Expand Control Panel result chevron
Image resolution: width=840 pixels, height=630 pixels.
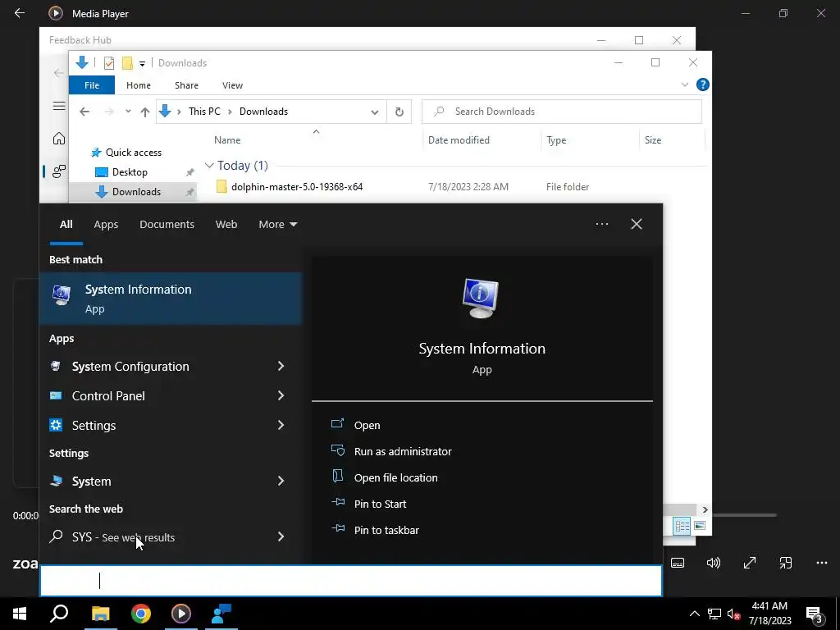pos(281,395)
